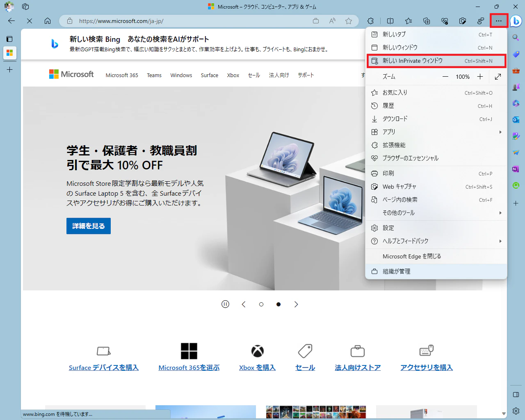525x420 pixels.
Task: Click the site information lock icon
Action: (x=70, y=21)
